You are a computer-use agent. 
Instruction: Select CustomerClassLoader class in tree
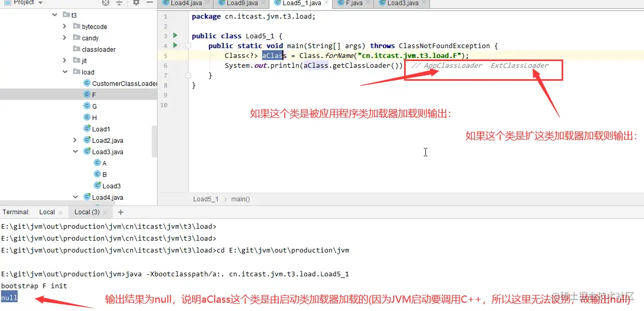124,83
